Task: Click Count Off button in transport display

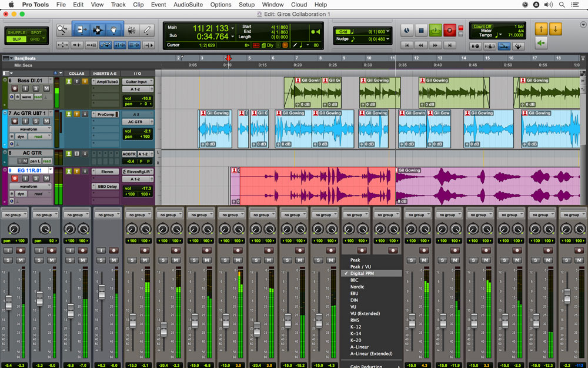Action: coord(482,26)
